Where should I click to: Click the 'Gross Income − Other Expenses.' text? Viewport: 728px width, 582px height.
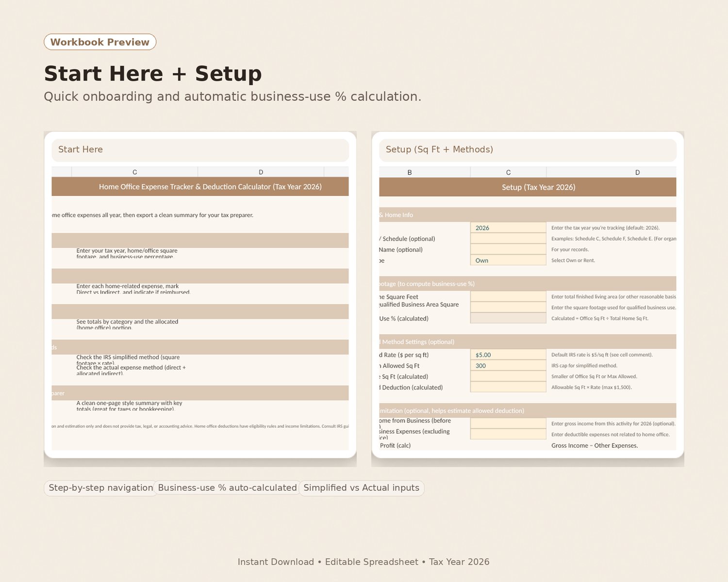pyautogui.click(x=595, y=446)
